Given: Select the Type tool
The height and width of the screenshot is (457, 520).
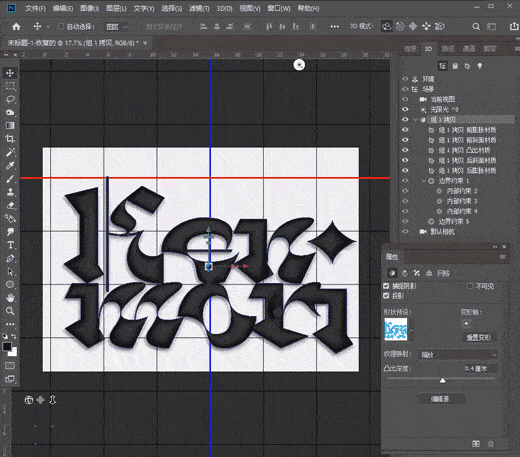Looking at the screenshot, I should pos(10,245).
